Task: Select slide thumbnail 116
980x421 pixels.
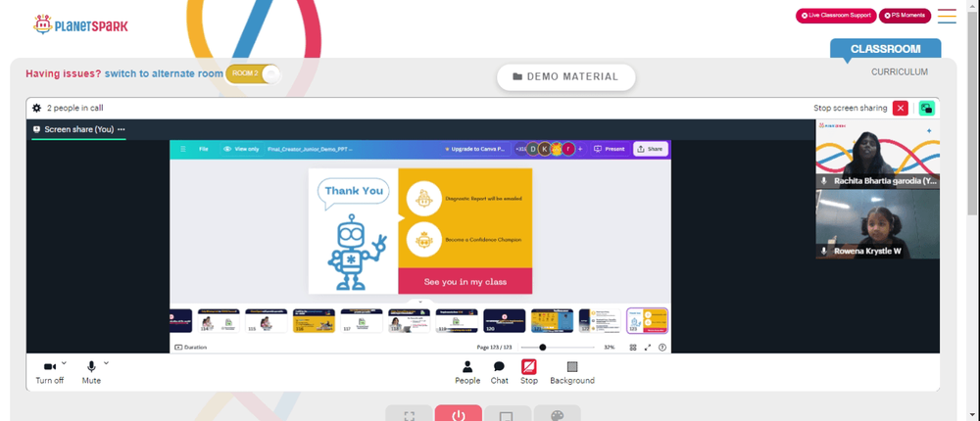Action: coord(314,320)
